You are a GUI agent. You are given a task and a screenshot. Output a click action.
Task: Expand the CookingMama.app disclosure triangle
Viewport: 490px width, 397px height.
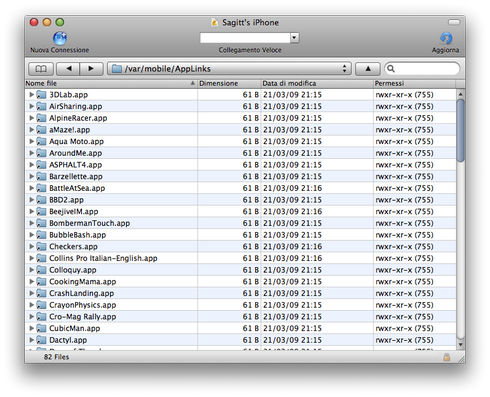pyautogui.click(x=31, y=281)
